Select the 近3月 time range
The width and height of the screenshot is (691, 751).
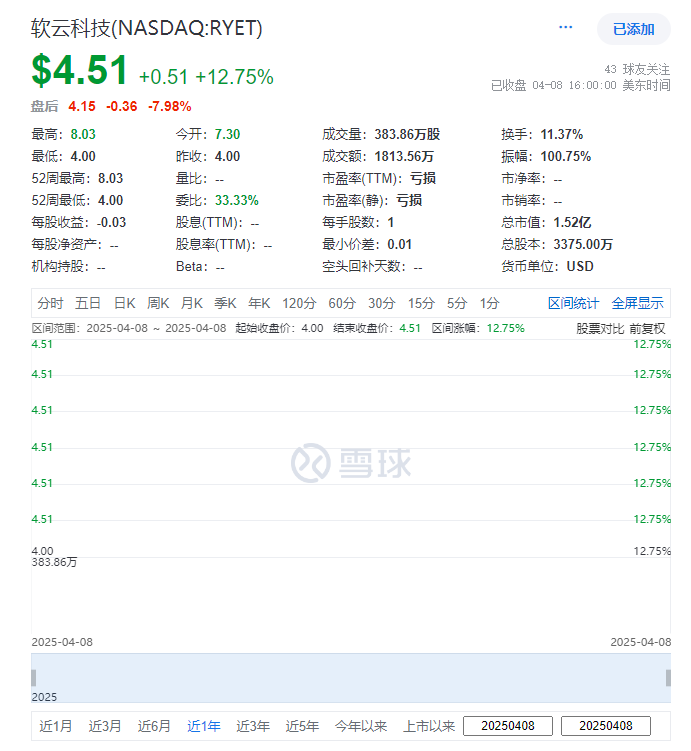[105, 726]
